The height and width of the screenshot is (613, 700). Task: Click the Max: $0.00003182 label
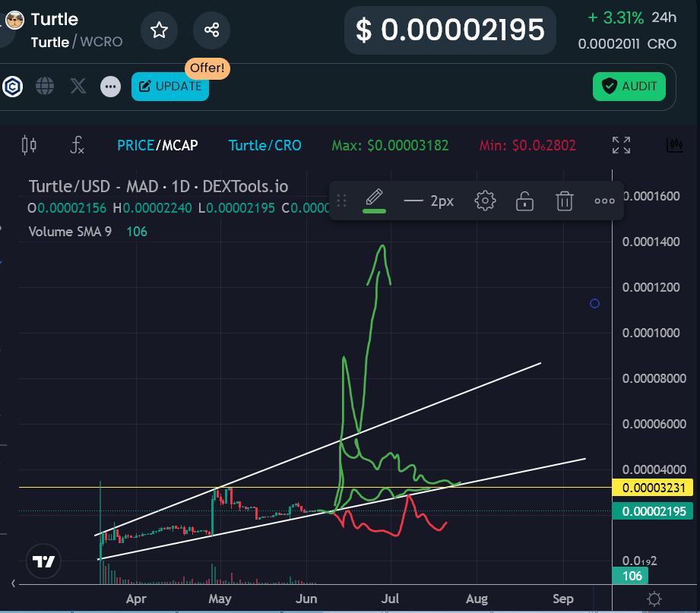click(x=390, y=145)
